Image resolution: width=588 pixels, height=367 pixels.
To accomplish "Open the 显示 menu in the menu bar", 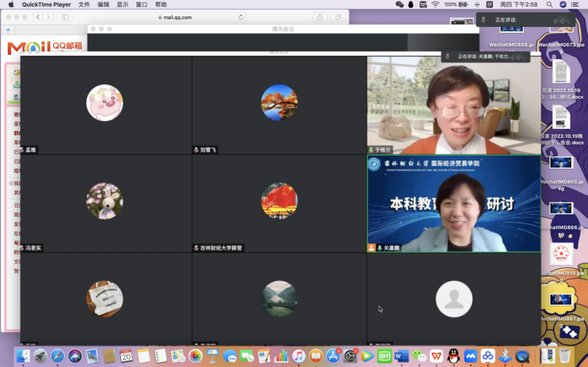I will 123,4.
